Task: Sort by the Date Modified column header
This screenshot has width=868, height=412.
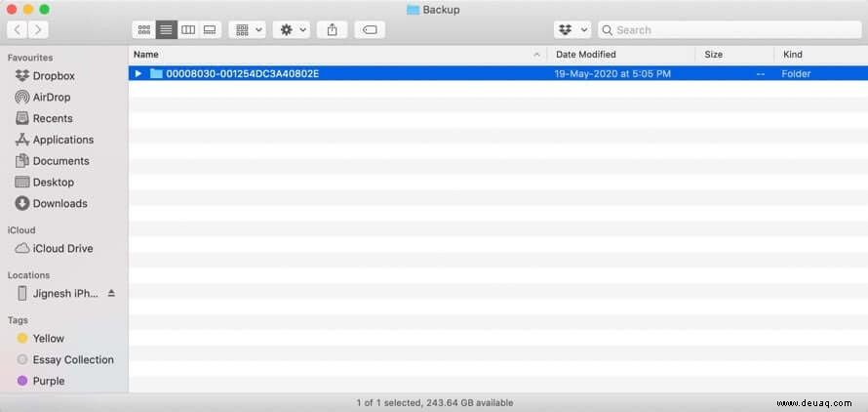Action: click(x=586, y=55)
